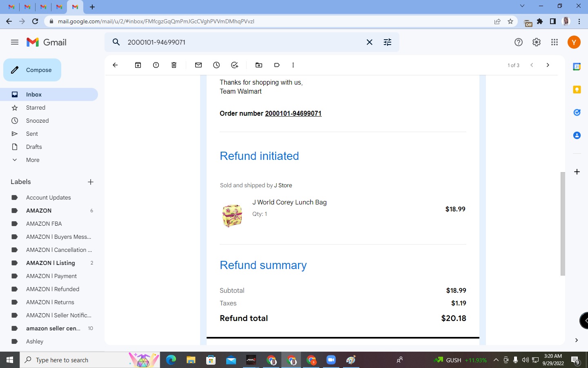Open Google Contacts side panel

(577, 135)
